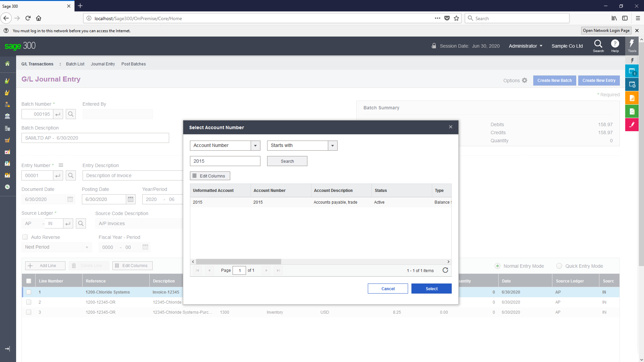
Task: Click the Batch Number go arrow
Action: [x=58, y=114]
